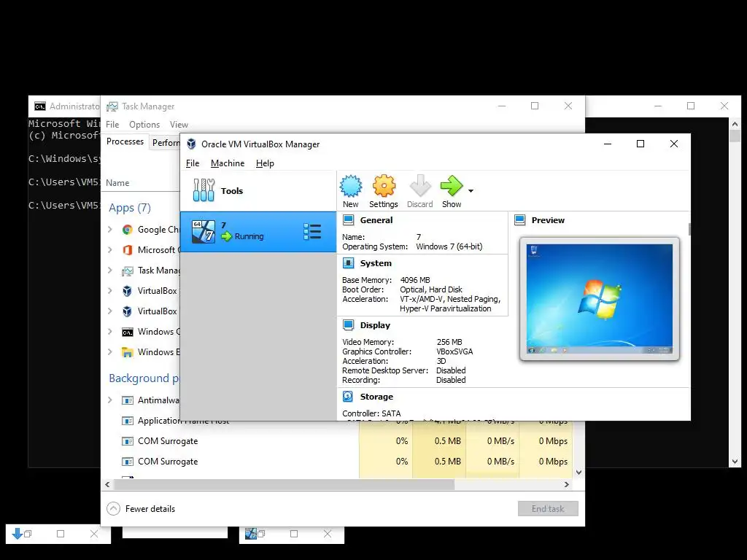The image size is (747, 560).
Task: Click VirtualBox Manager title bar icon
Action: tap(191, 144)
